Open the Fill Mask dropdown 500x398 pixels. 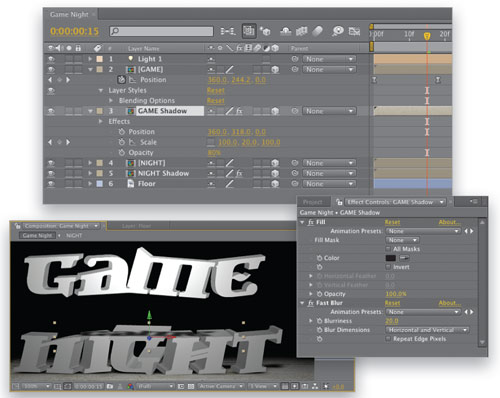point(403,240)
